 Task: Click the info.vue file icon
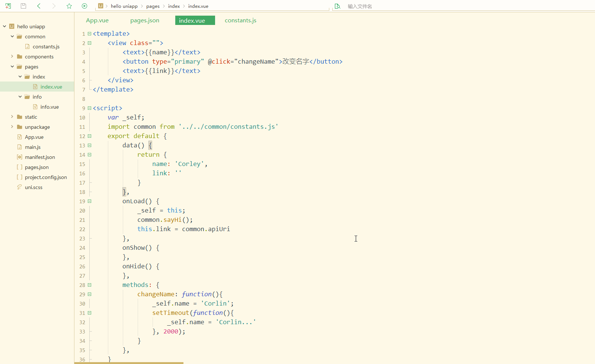35,107
